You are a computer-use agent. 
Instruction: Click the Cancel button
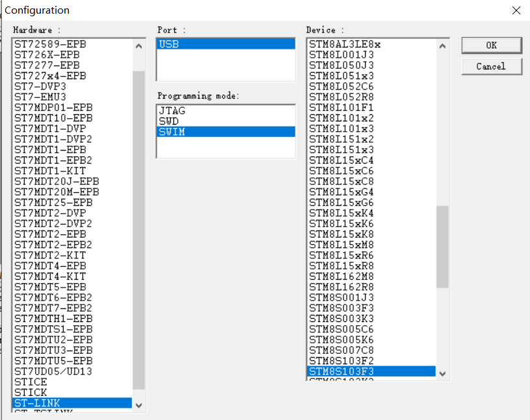(491, 66)
